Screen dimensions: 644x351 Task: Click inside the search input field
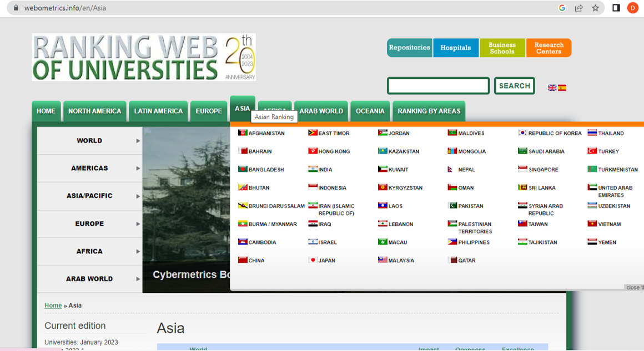click(x=438, y=85)
